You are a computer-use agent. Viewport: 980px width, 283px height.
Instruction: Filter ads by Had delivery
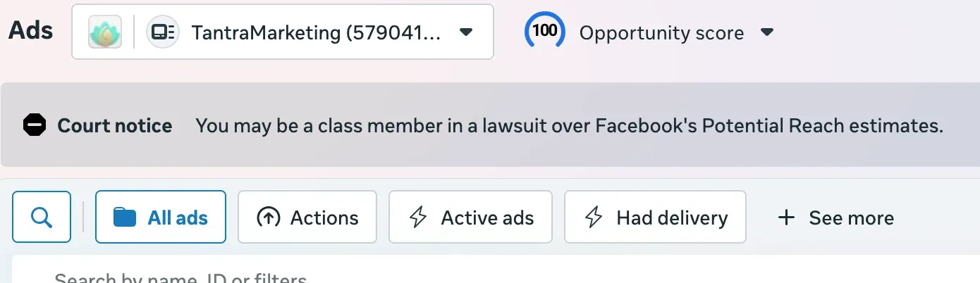pos(655,217)
